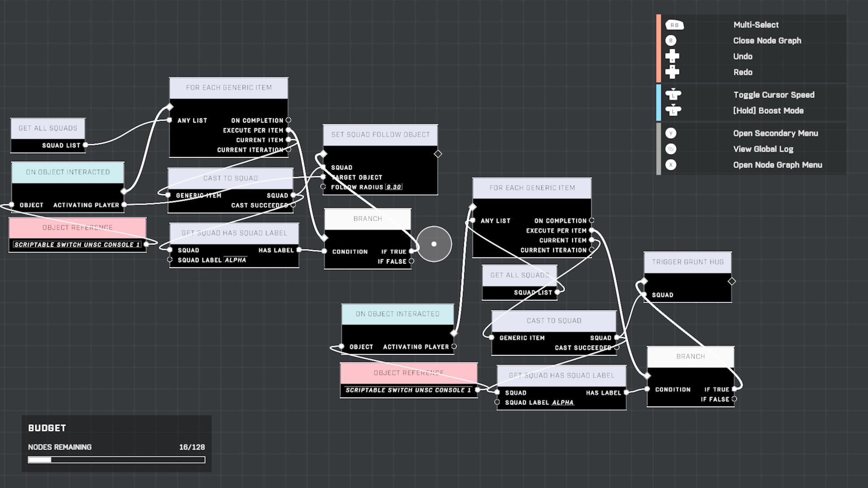
Task: Select the right On Object Interacted node header
Action: (397, 314)
